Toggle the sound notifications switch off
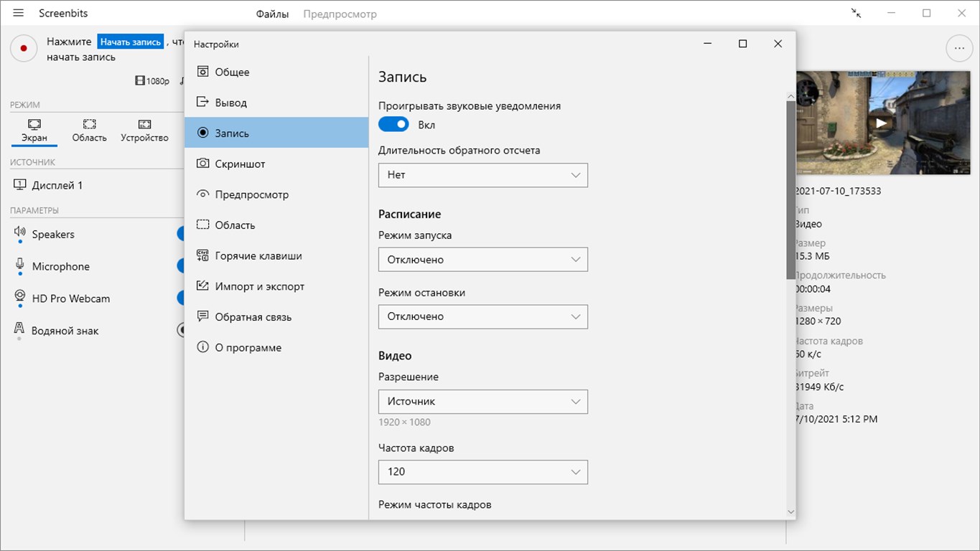The height and width of the screenshot is (551, 980). coord(393,125)
